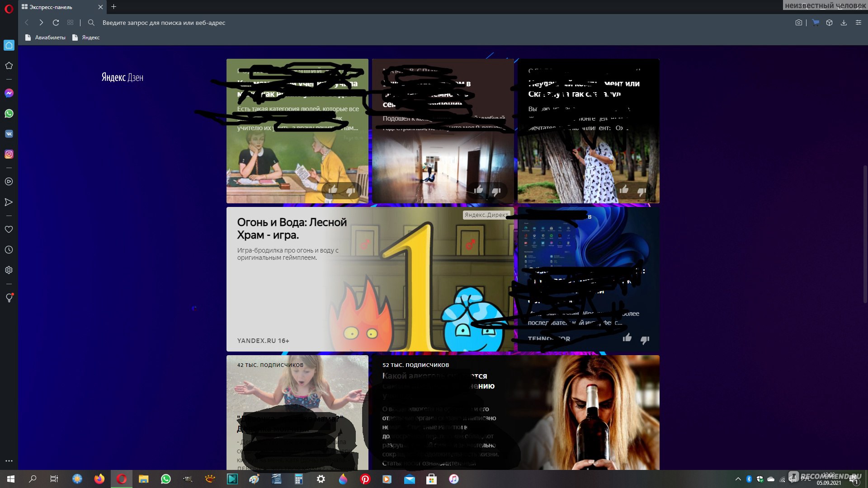Go back with the back arrow
The image size is (868, 488).
click(x=27, y=23)
